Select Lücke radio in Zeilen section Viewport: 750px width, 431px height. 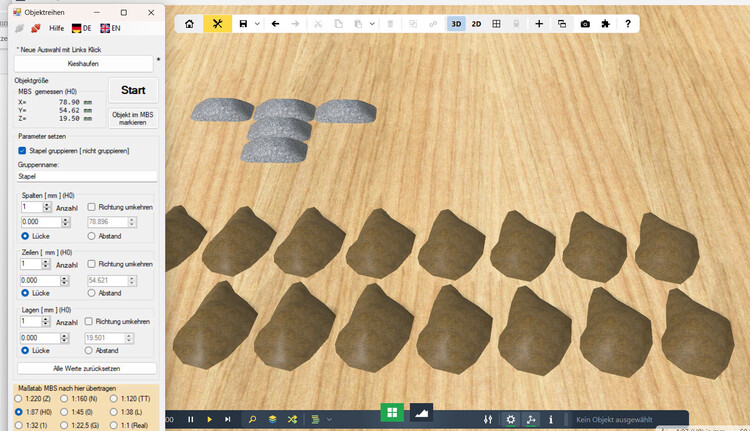point(25,293)
